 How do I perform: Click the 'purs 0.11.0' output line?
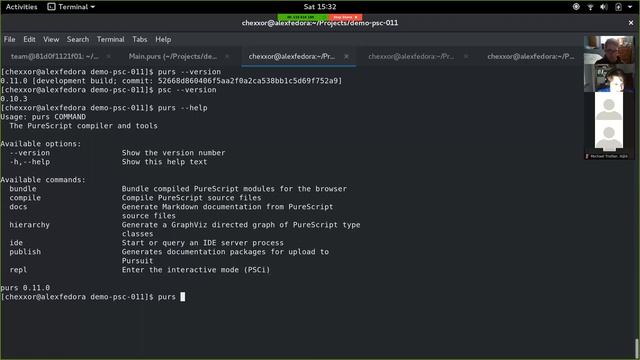click(25, 287)
